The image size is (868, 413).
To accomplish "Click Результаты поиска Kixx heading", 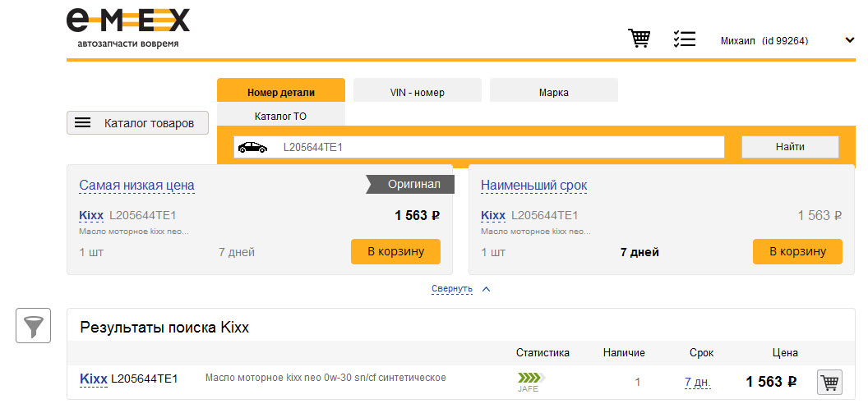I will [164, 328].
